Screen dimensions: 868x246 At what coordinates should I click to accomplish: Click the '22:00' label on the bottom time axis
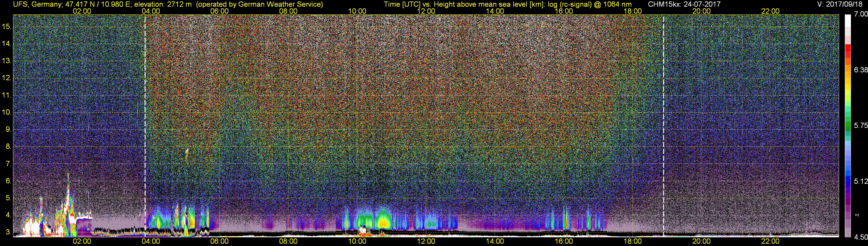770,241
